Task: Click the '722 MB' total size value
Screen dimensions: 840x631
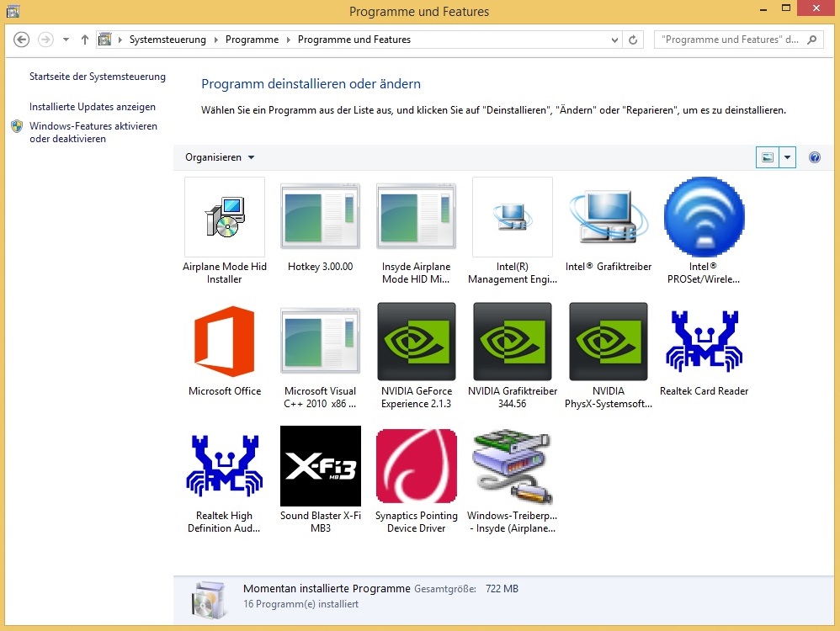Action: tap(502, 589)
